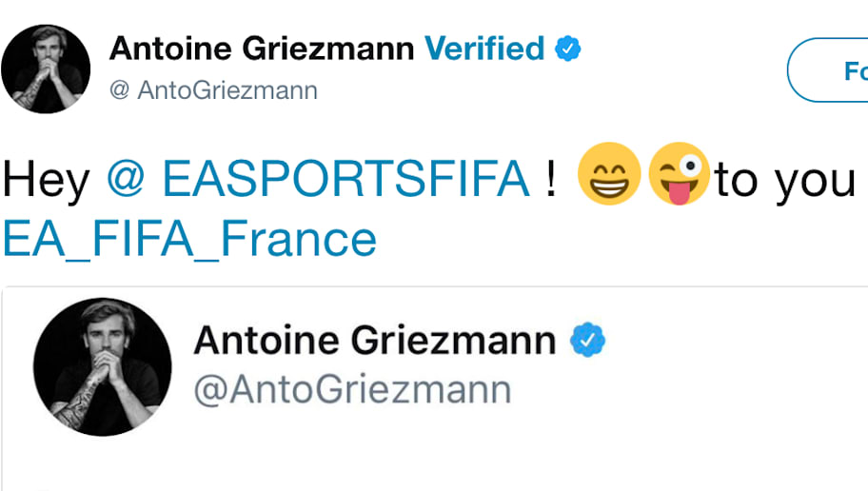Viewport: 868px width, 491px height.
Task: Open the quoted tweet card body
Action: (435, 388)
